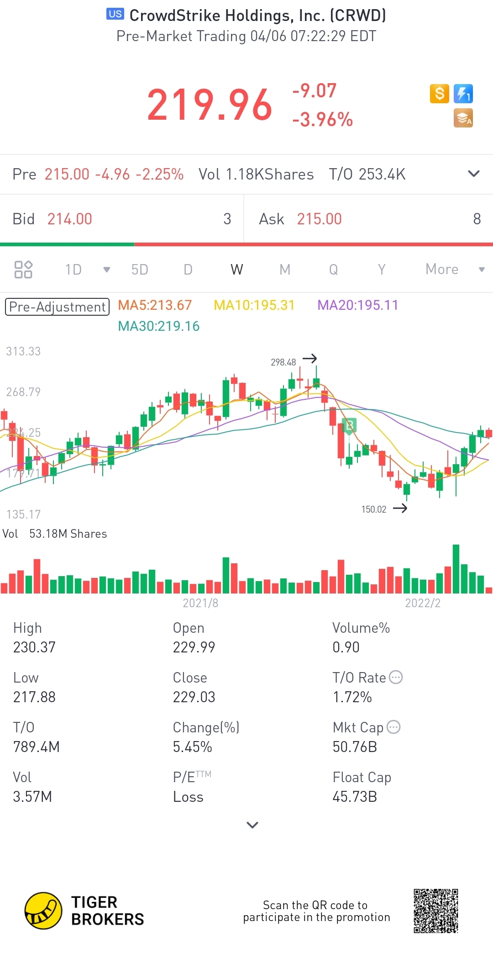Switch to the monthly M chart tab
The width and height of the screenshot is (493, 980).
[x=285, y=270]
